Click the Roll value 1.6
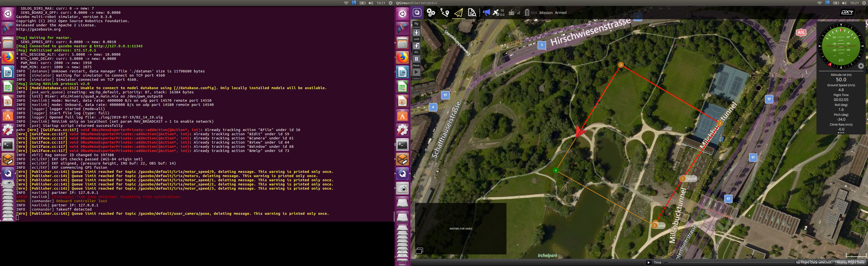Image resolution: width=868 pixels, height=266 pixels. 841,109
